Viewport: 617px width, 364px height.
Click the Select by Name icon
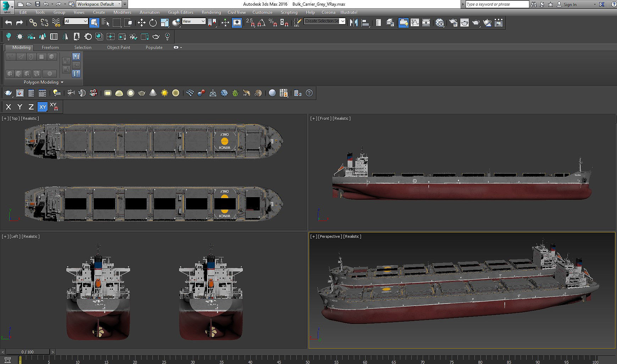[105, 23]
